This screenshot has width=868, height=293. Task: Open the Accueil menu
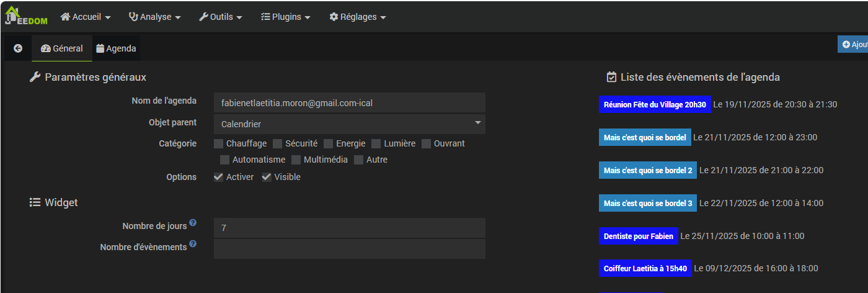pos(86,17)
